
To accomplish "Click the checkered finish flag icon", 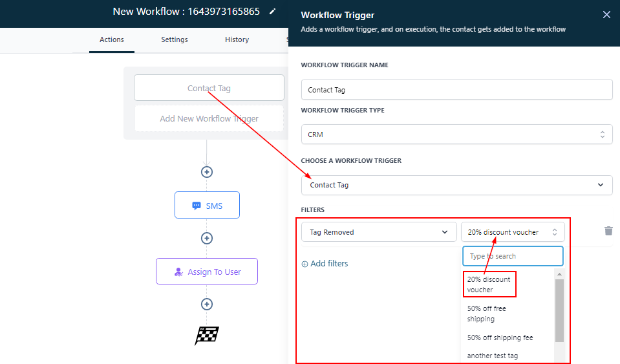I will tap(207, 336).
